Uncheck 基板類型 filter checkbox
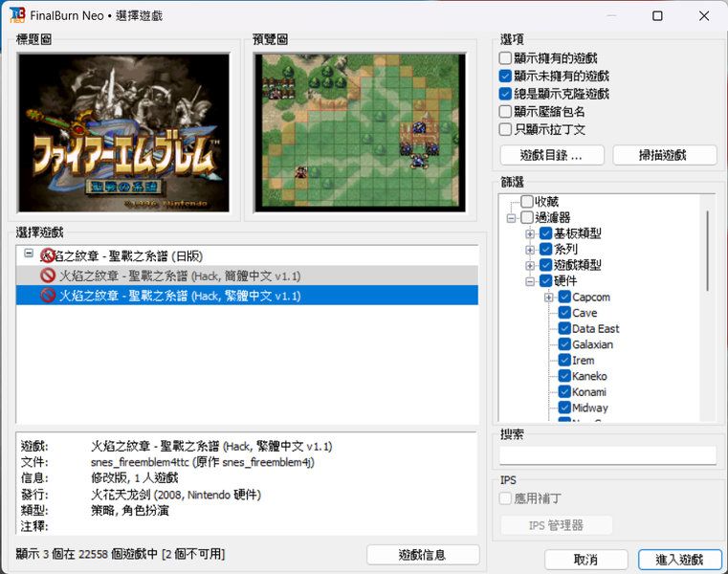728x574 pixels. coord(546,233)
